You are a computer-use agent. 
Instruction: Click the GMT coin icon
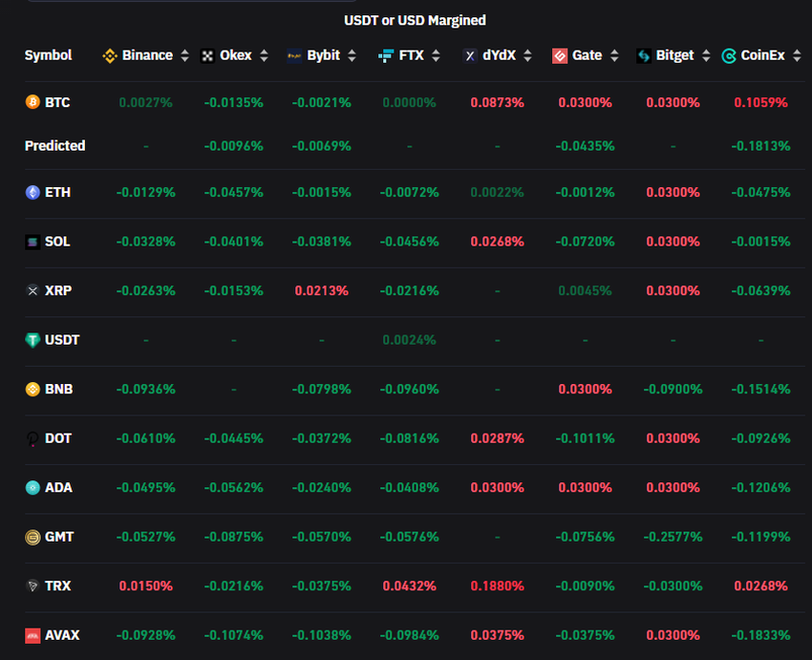(32, 538)
